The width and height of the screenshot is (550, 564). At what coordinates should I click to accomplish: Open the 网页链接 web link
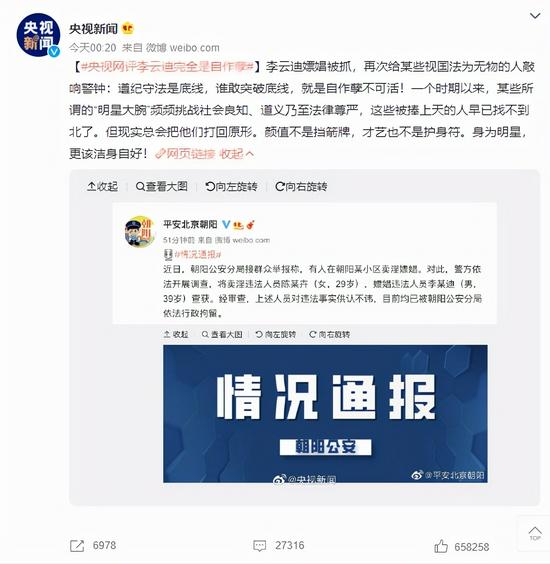[185, 154]
